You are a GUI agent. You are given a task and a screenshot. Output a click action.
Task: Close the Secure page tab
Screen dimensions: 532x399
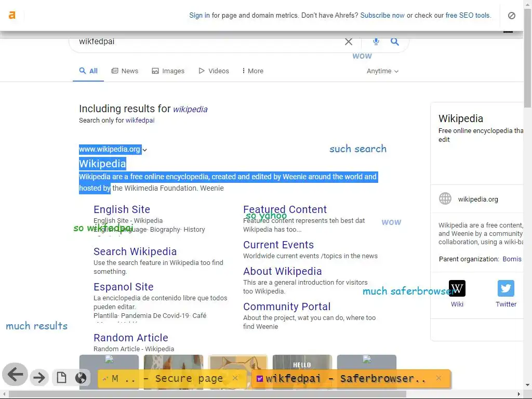click(x=235, y=378)
